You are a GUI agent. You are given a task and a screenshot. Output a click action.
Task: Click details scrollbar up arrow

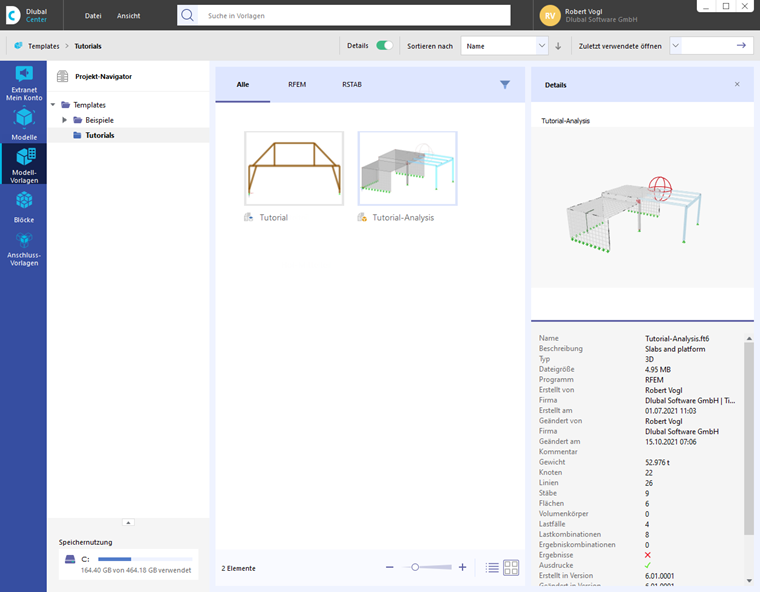tap(749, 338)
